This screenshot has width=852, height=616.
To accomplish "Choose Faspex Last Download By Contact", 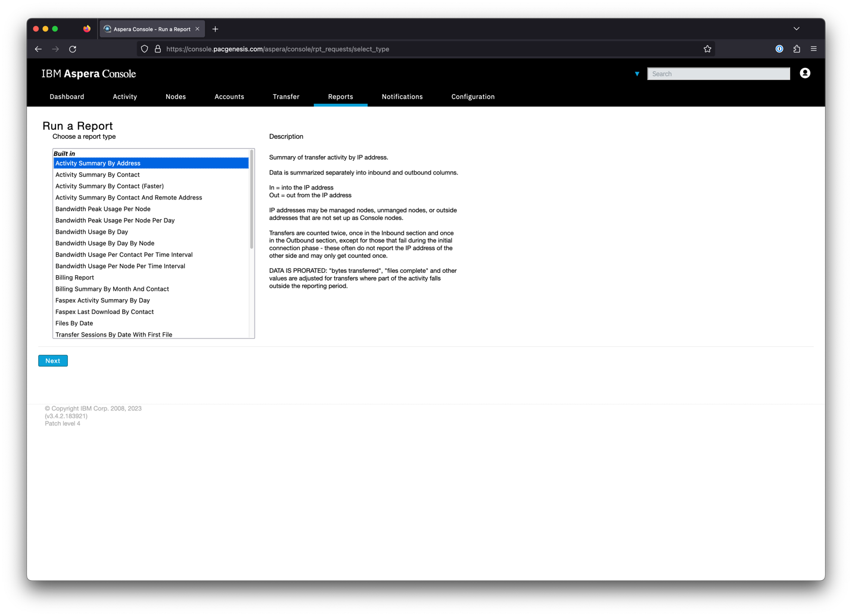I will click(151, 312).
